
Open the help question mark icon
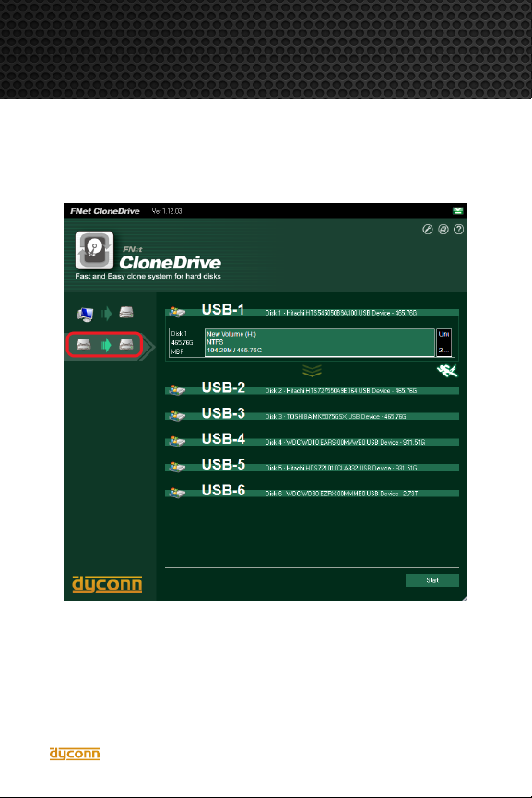click(459, 230)
